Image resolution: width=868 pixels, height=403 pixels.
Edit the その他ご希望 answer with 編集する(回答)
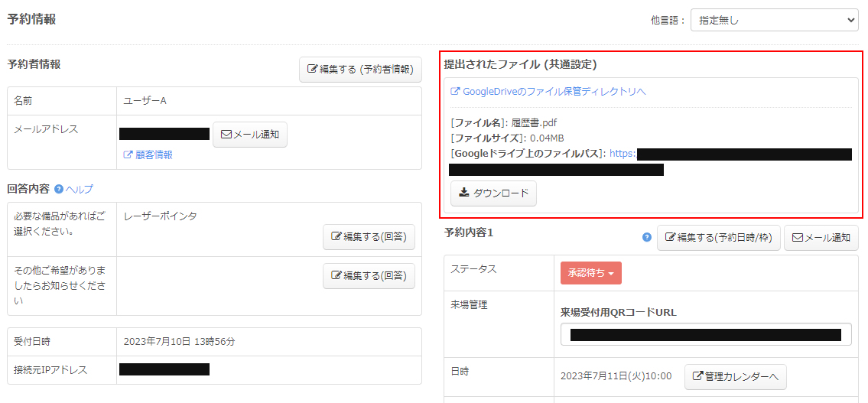(369, 275)
